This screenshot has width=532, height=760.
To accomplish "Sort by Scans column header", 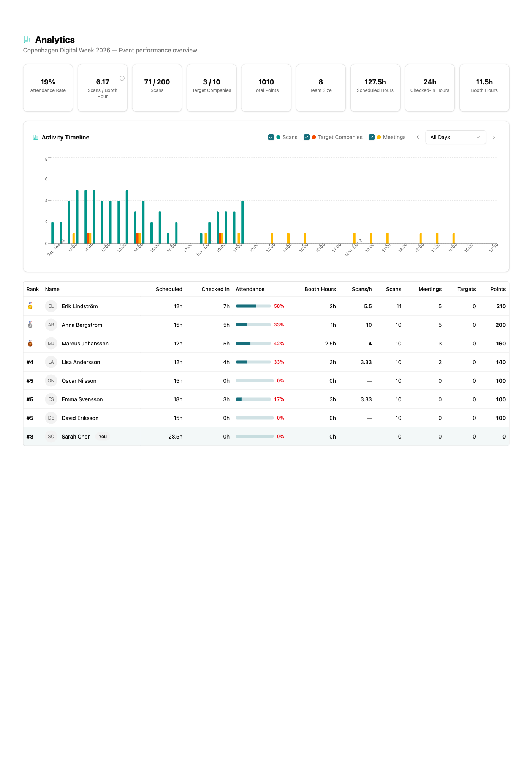I will point(394,289).
